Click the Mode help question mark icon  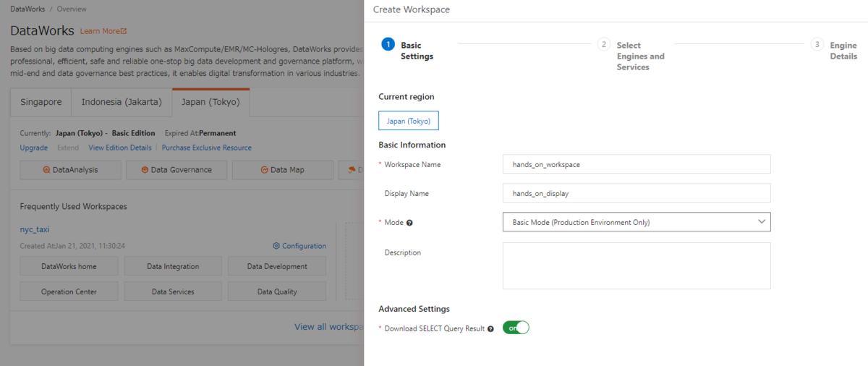point(409,223)
